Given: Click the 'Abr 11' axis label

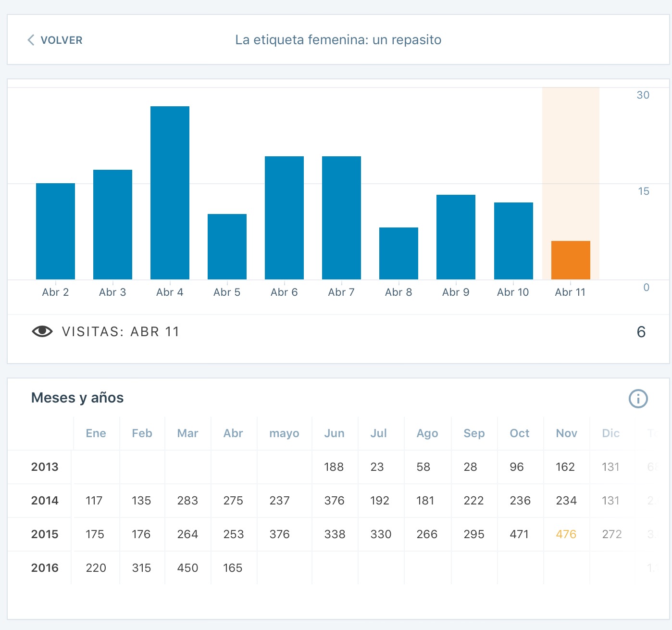Looking at the screenshot, I should (x=570, y=292).
